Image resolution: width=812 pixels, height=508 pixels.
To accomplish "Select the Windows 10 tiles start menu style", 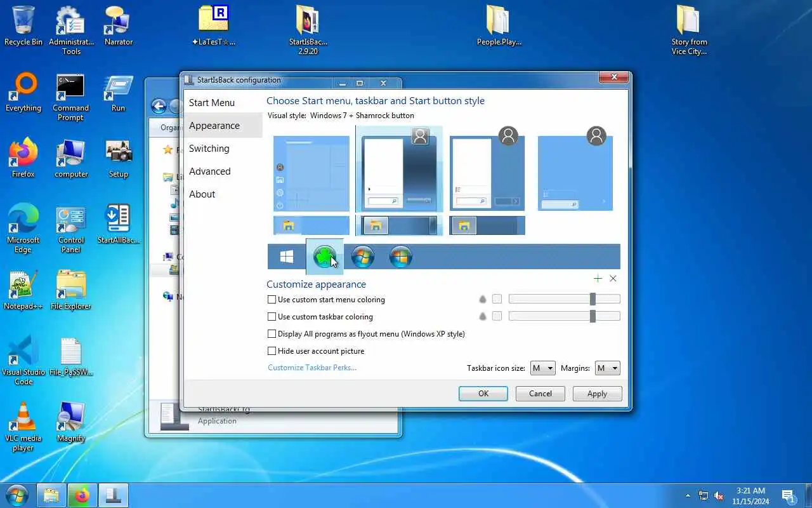I will [x=311, y=173].
